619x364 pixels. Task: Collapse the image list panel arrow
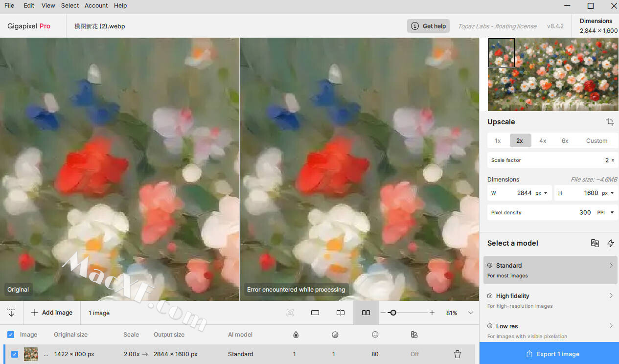(11, 313)
